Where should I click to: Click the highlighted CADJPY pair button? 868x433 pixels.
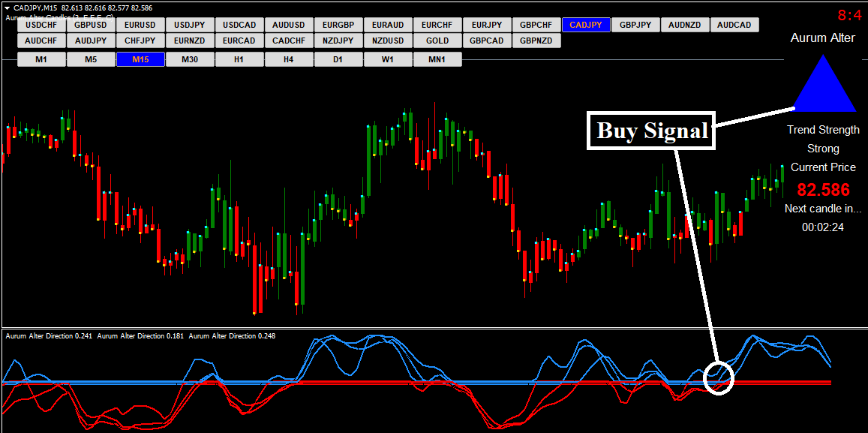(585, 25)
